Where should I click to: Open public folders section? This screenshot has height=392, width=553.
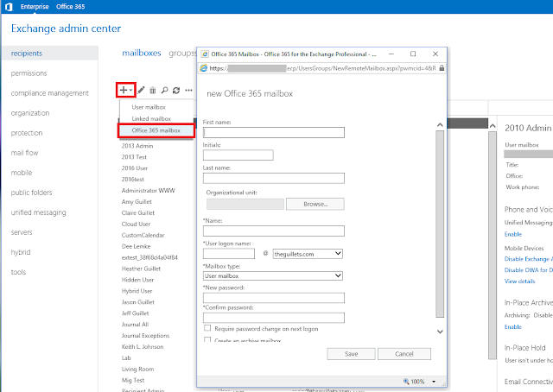(31, 193)
